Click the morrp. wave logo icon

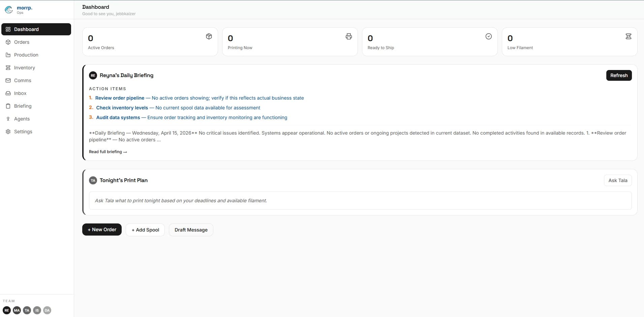point(9,10)
